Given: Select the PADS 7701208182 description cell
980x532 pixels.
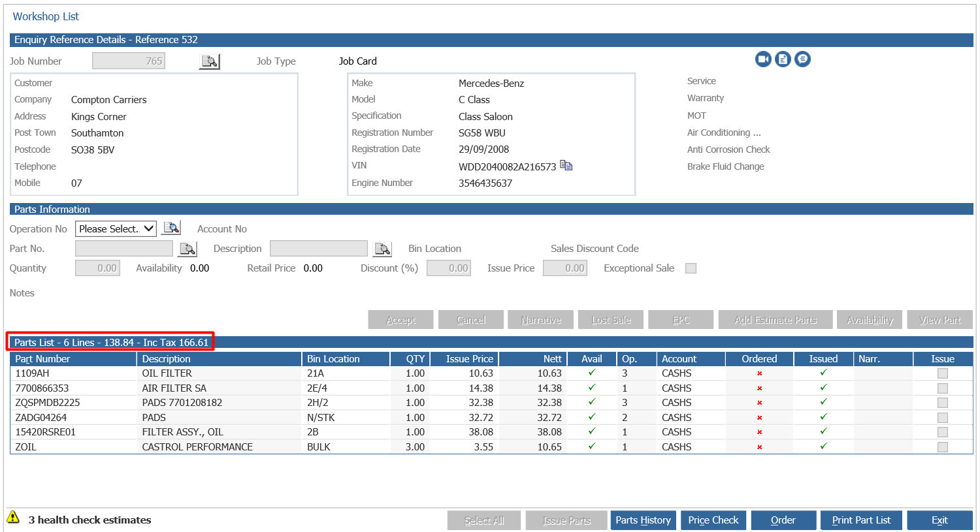Looking at the screenshot, I should click(220, 403).
